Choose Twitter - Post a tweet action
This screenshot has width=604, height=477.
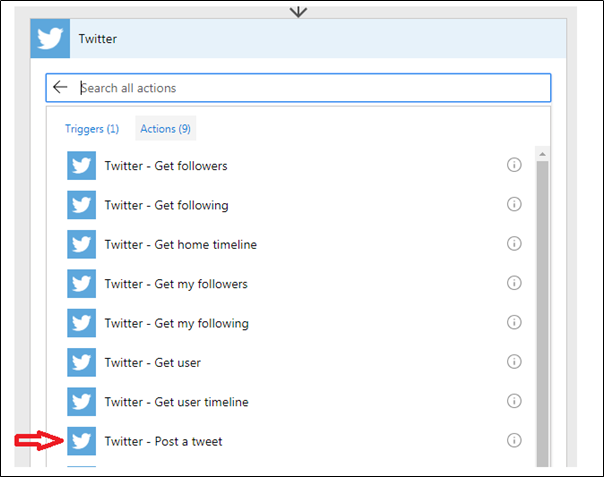[x=163, y=441]
